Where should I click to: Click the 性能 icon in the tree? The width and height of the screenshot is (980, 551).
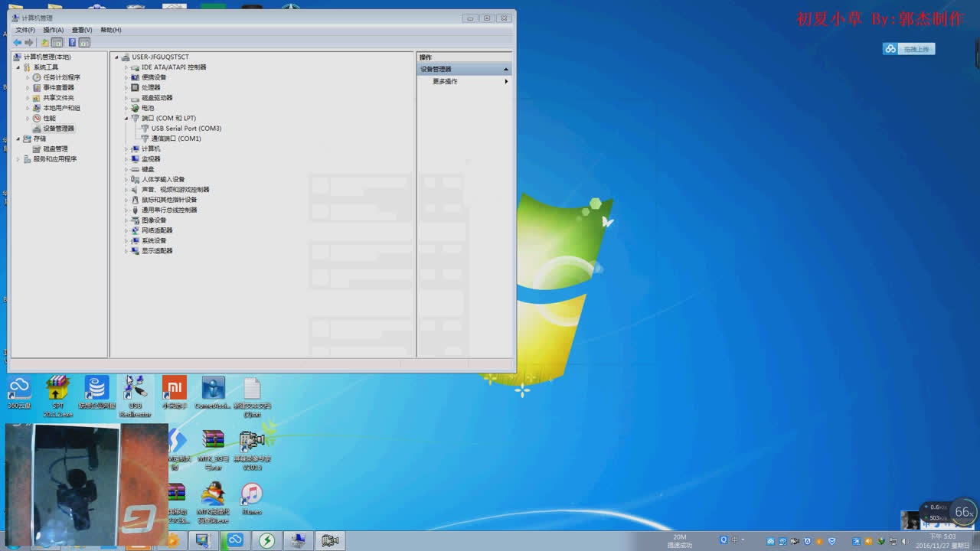(x=38, y=118)
